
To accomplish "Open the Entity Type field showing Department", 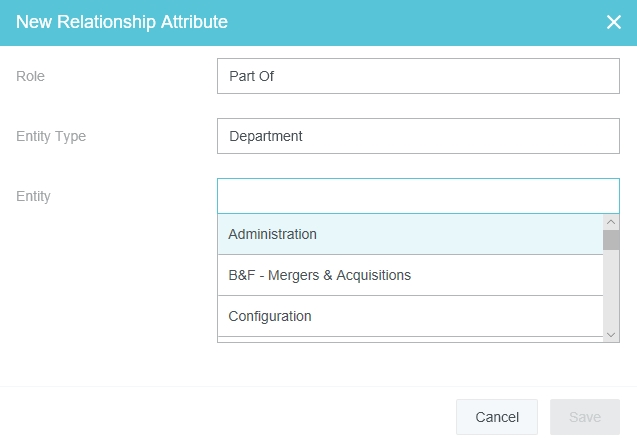I will (418, 136).
